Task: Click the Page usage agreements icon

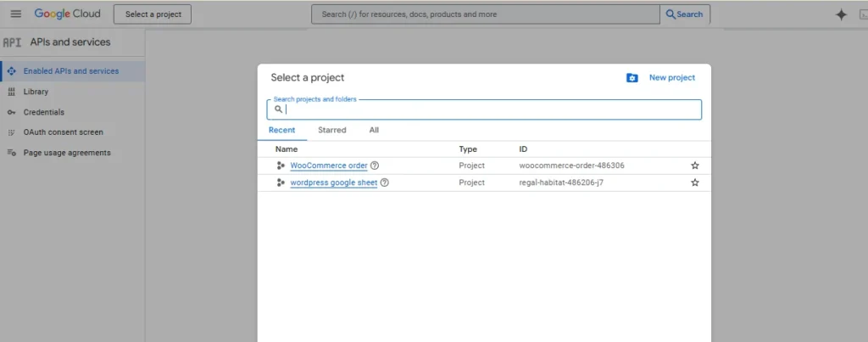Action: pyautogui.click(x=12, y=153)
